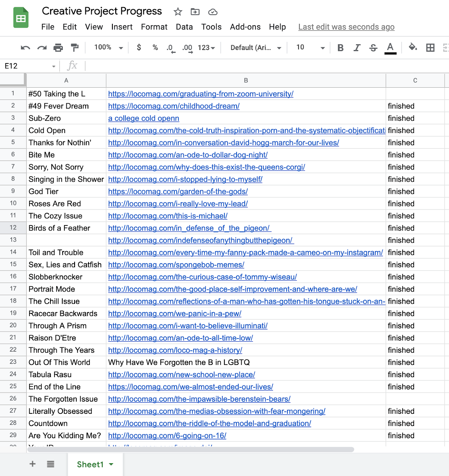Open the garden-of-the-gods link
The image size is (449, 476).
pyautogui.click(x=178, y=192)
